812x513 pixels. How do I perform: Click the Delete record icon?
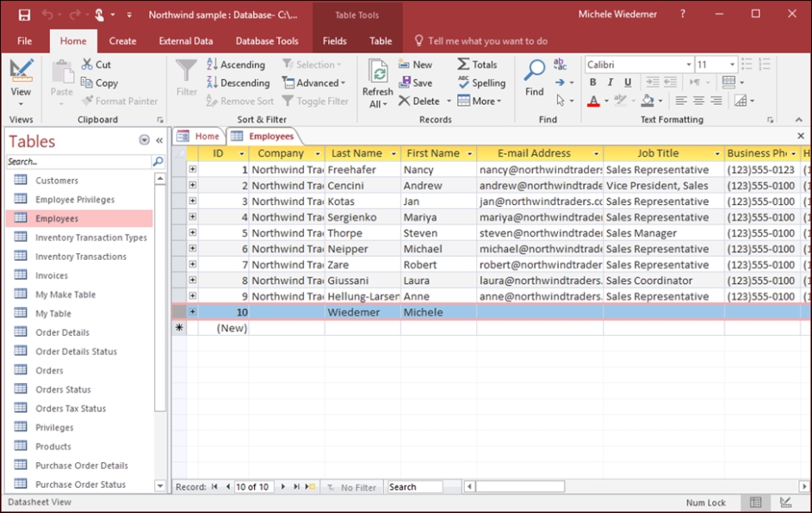(405, 101)
